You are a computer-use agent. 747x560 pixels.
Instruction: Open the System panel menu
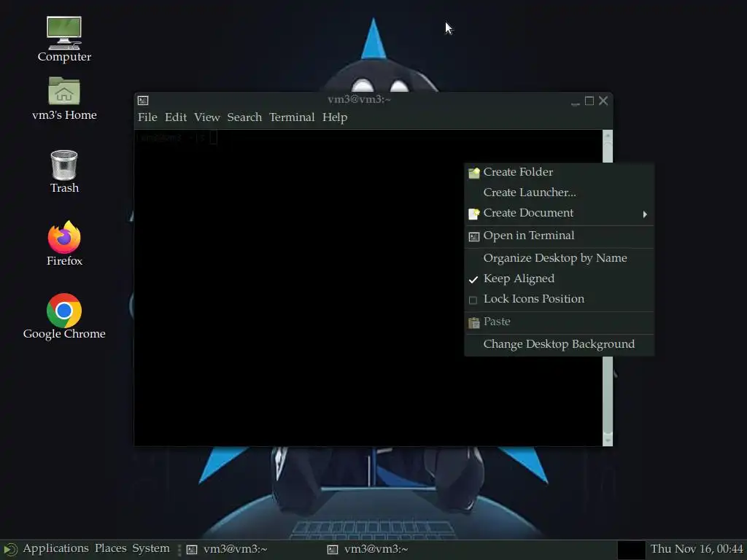151,548
